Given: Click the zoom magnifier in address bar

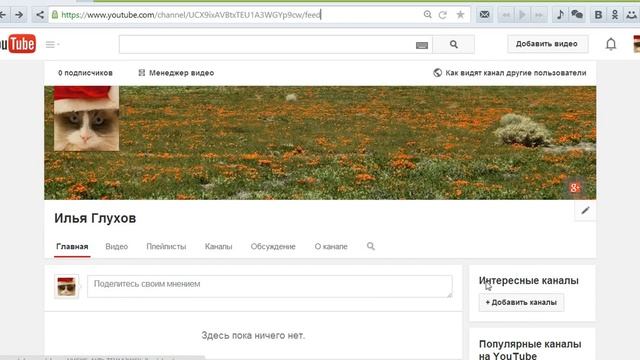Looking at the screenshot, I should (x=427, y=15).
